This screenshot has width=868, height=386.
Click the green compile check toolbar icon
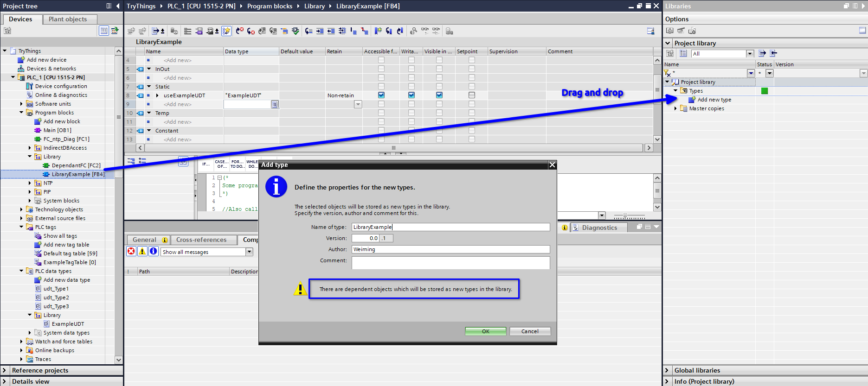(295, 31)
